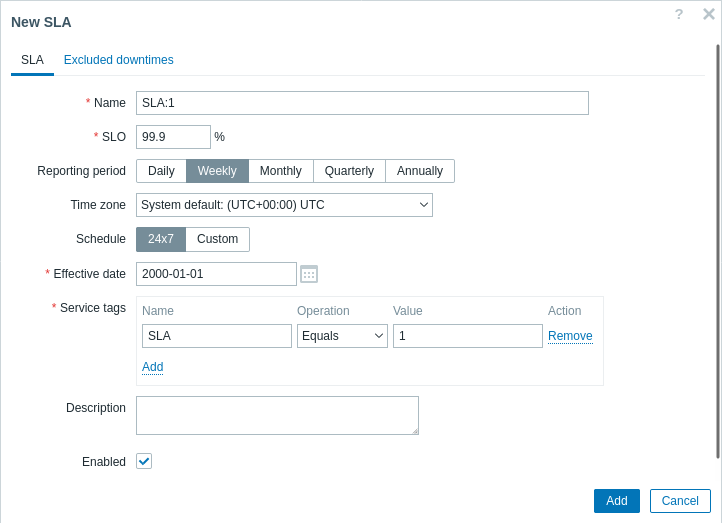Cancel the New SLA dialog

point(680,501)
